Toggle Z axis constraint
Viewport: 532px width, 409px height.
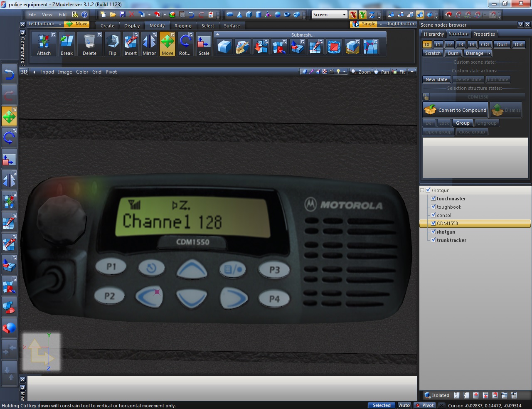coord(372,15)
